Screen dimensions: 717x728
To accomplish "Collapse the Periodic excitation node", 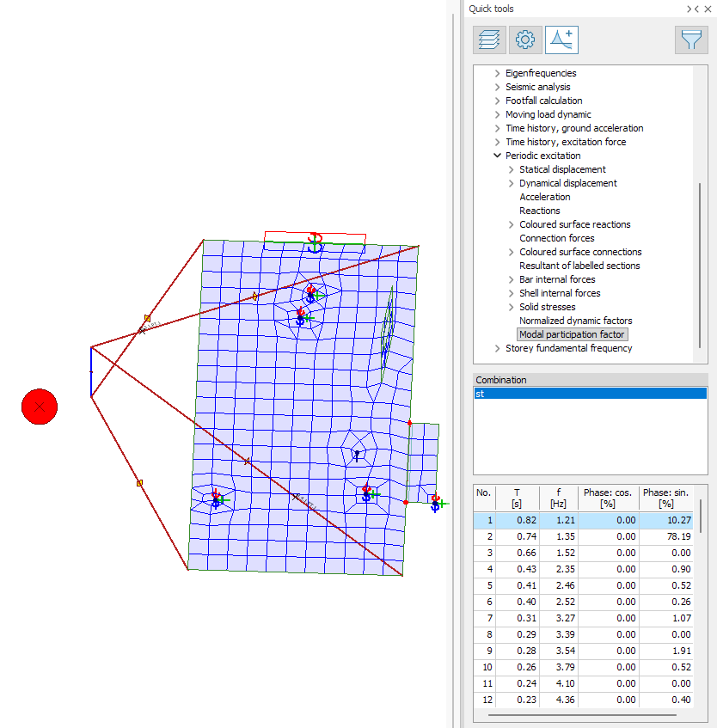I will click(x=498, y=156).
